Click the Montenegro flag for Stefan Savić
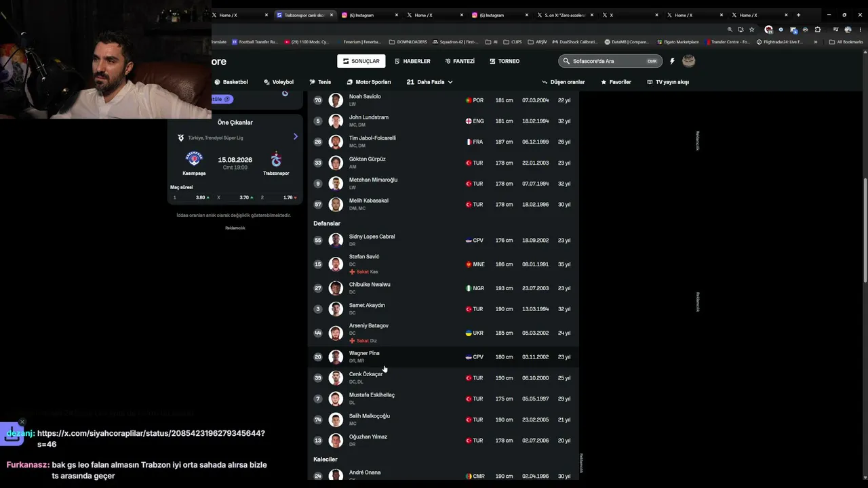868x488 pixels. [468, 264]
